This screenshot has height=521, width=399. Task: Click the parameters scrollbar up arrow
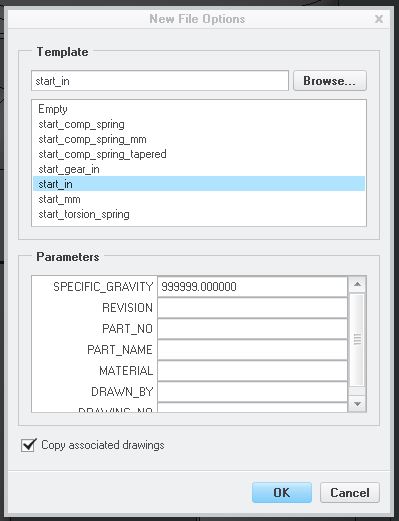(x=357, y=284)
